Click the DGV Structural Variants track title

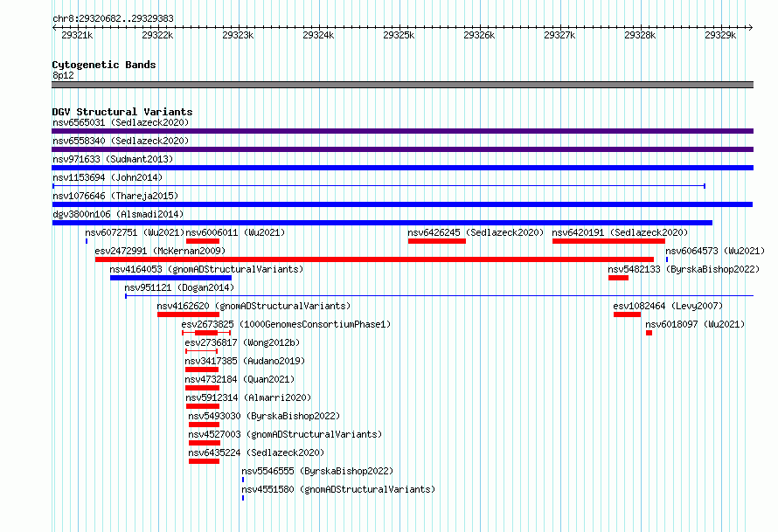pyautogui.click(x=122, y=112)
